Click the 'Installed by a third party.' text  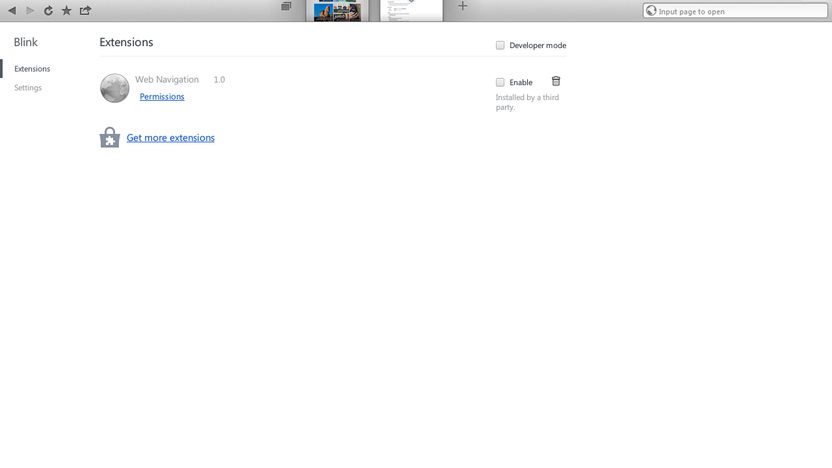[527, 102]
